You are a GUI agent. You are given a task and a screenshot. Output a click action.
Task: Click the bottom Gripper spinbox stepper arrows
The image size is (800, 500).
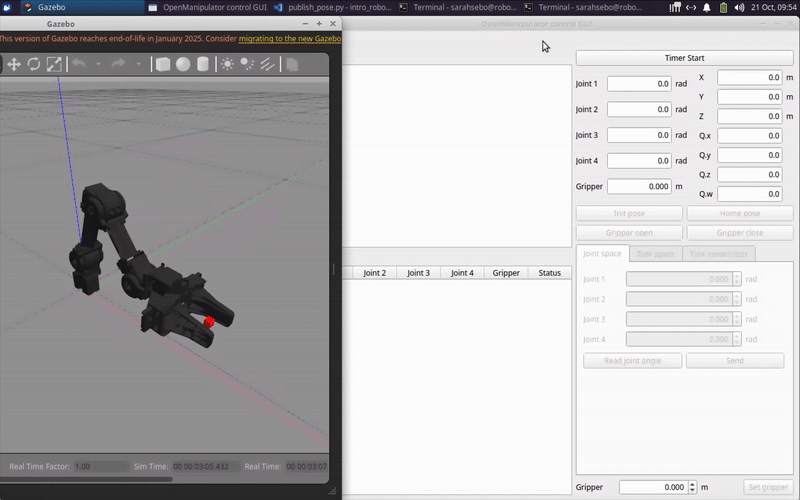[692, 487]
